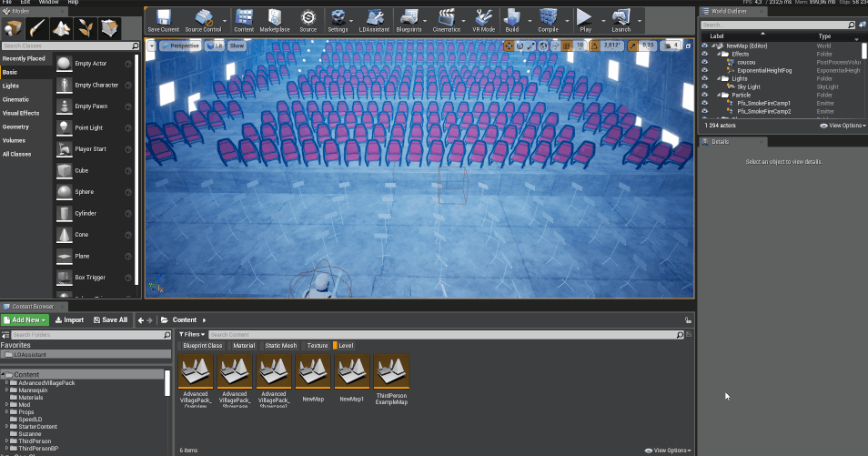Select the translate gizmo in the viewport
The height and width of the screenshot is (456, 868).
point(509,46)
